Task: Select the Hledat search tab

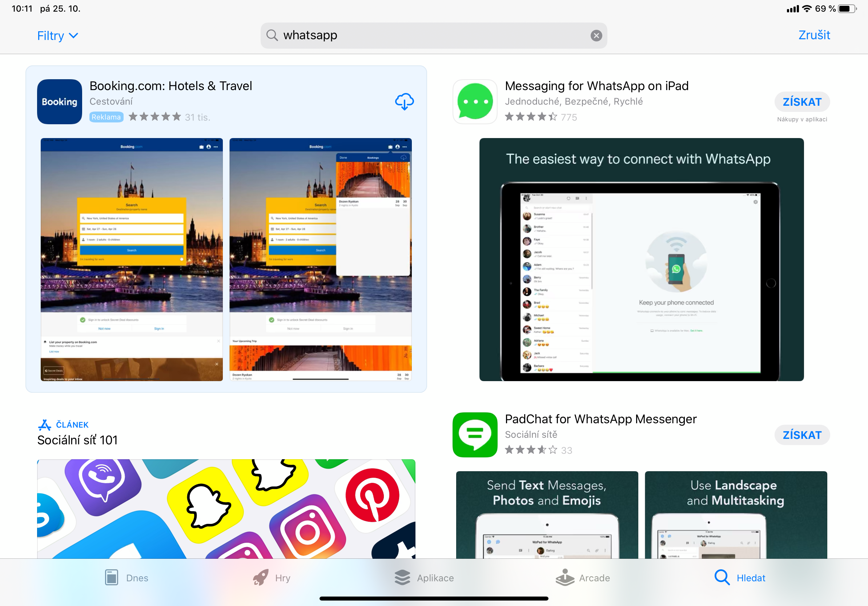Action: pyautogui.click(x=739, y=578)
